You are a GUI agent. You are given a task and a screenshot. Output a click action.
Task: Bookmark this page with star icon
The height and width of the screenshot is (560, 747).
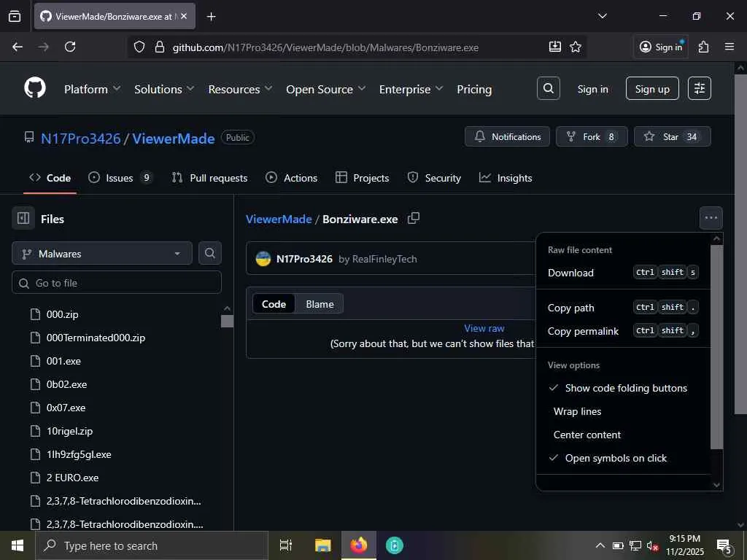tap(576, 47)
